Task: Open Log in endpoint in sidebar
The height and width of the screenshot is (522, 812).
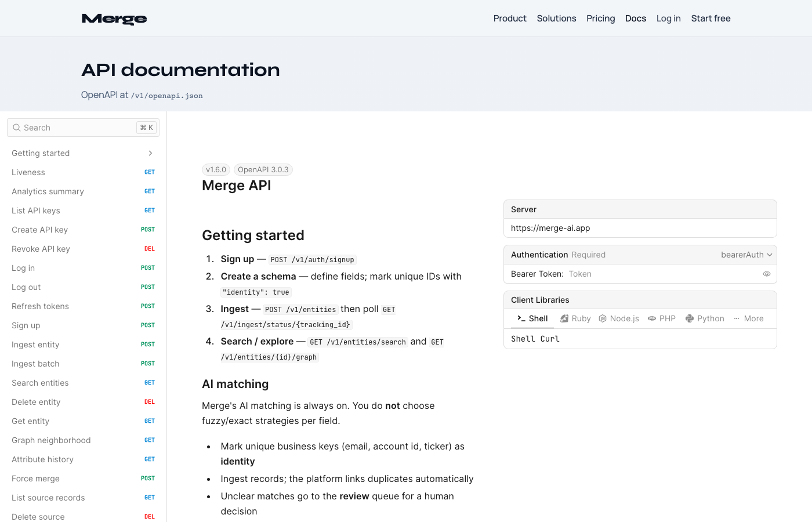Action: [x=83, y=268]
